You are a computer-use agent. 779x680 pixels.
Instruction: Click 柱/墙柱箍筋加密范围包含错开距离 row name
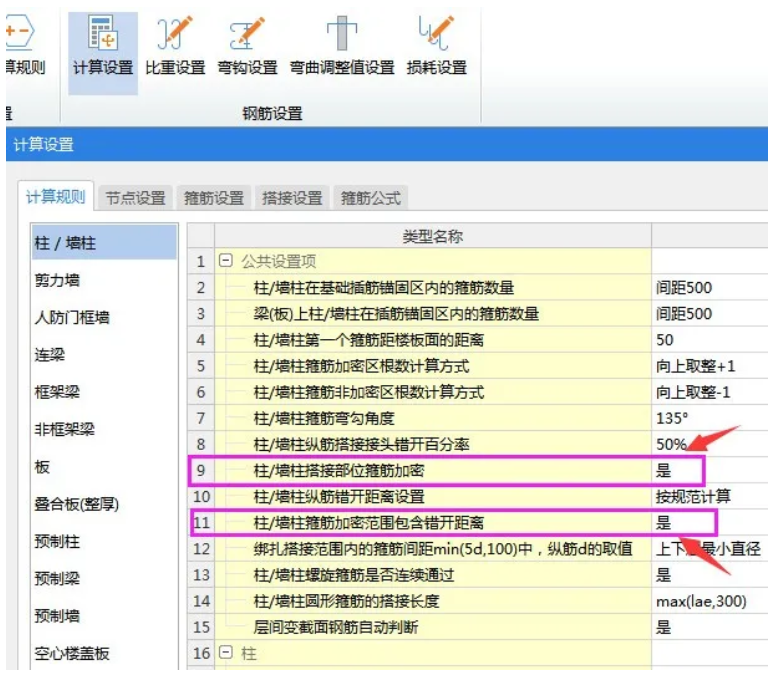point(369,523)
